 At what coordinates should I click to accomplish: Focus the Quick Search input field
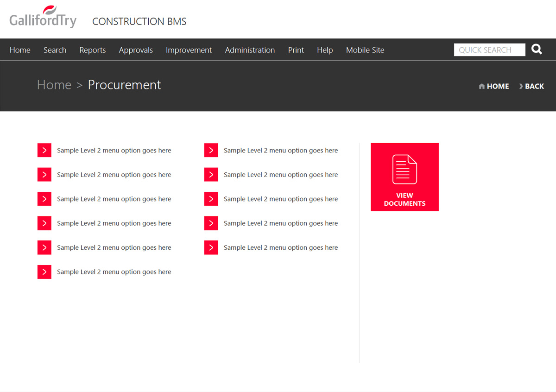(x=489, y=50)
